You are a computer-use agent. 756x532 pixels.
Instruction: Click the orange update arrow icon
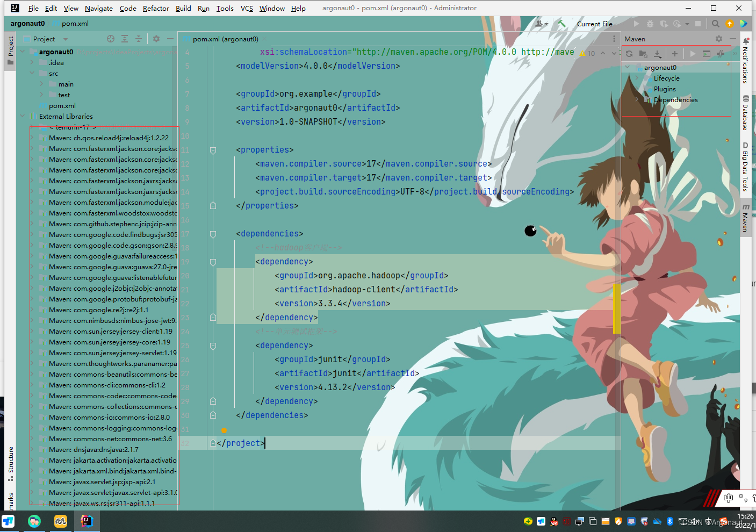coord(730,24)
